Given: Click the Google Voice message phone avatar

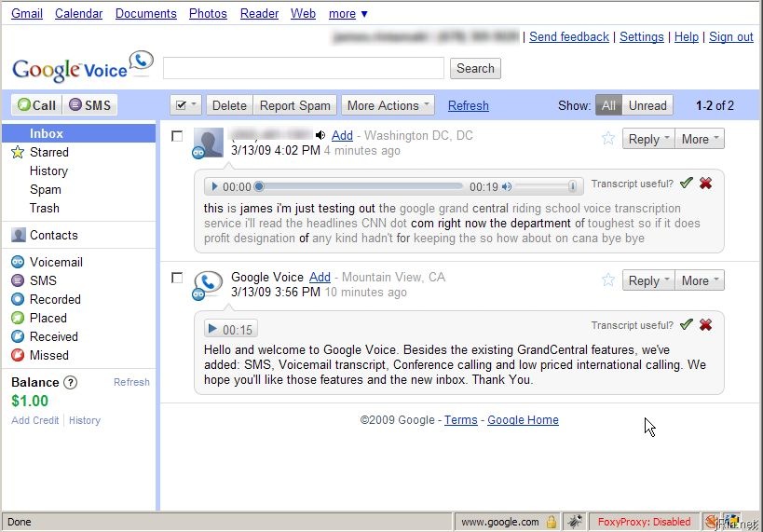Looking at the screenshot, I should click(x=209, y=285).
